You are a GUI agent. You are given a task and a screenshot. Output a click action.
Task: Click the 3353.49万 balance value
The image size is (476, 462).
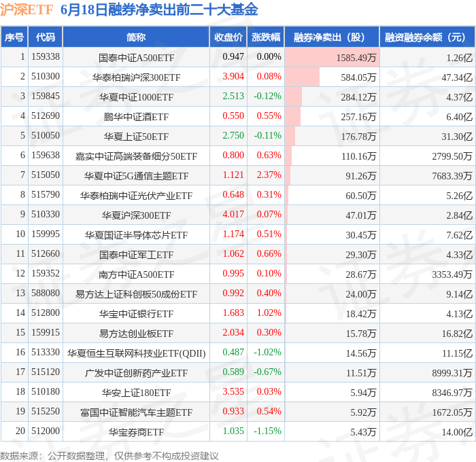click(x=452, y=274)
